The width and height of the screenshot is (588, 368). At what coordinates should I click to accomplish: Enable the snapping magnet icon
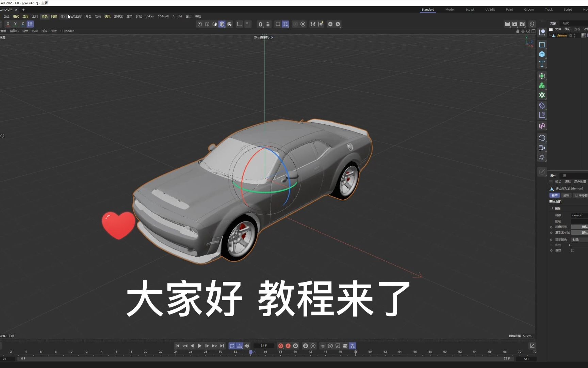pyautogui.click(x=260, y=24)
